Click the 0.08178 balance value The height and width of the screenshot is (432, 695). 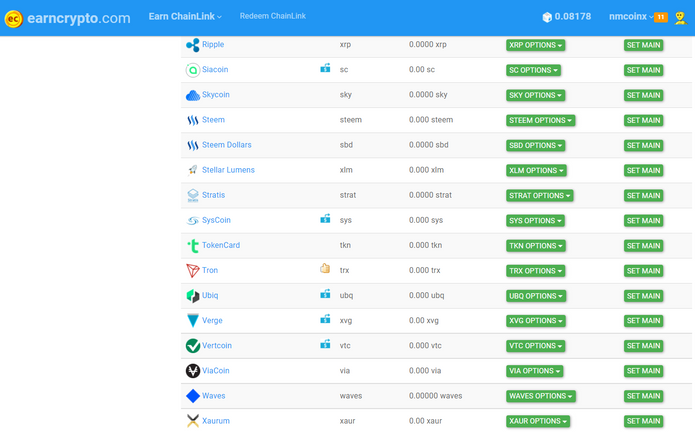coord(573,16)
